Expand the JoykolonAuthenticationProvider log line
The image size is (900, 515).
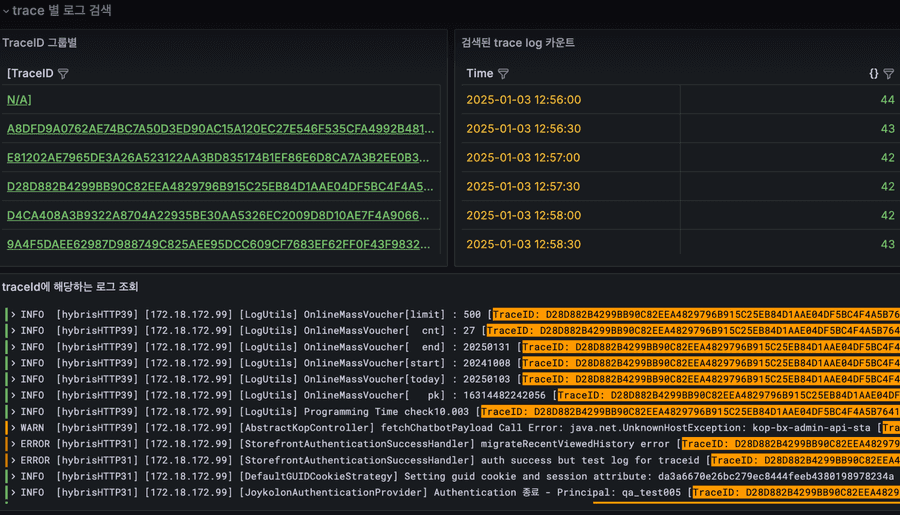click(13, 492)
